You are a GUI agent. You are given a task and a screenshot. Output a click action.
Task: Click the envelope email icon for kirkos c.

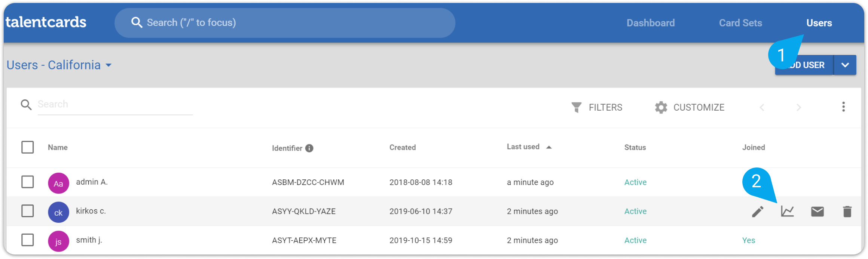click(x=817, y=212)
